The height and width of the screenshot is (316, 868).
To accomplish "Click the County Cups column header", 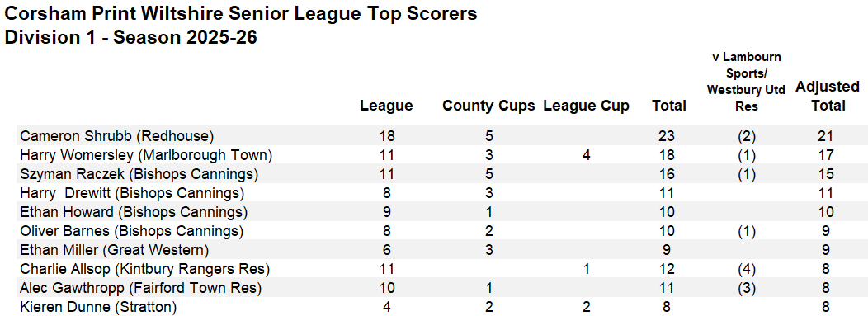I will tap(488, 106).
